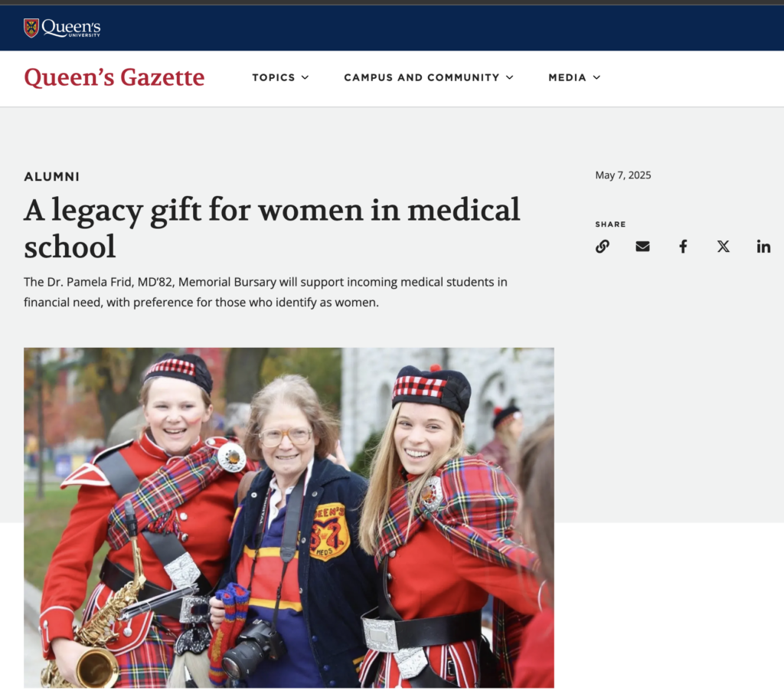Share article on X

[x=723, y=246]
